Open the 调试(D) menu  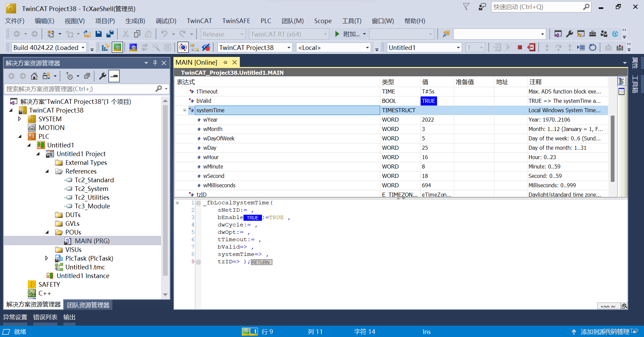point(166,21)
